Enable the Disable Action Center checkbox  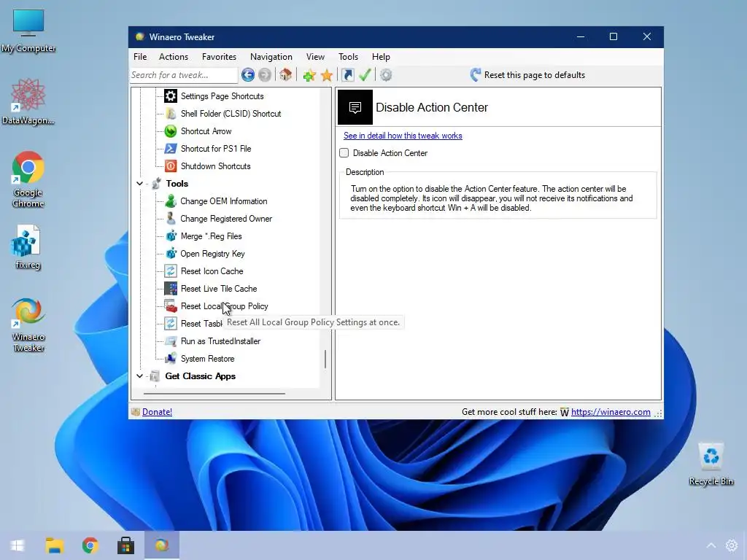point(344,153)
